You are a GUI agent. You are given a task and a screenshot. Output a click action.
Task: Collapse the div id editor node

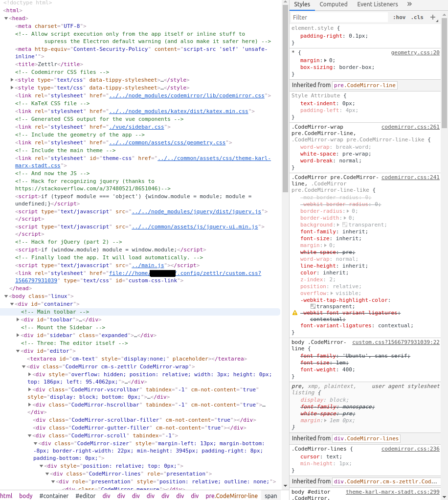(18, 351)
